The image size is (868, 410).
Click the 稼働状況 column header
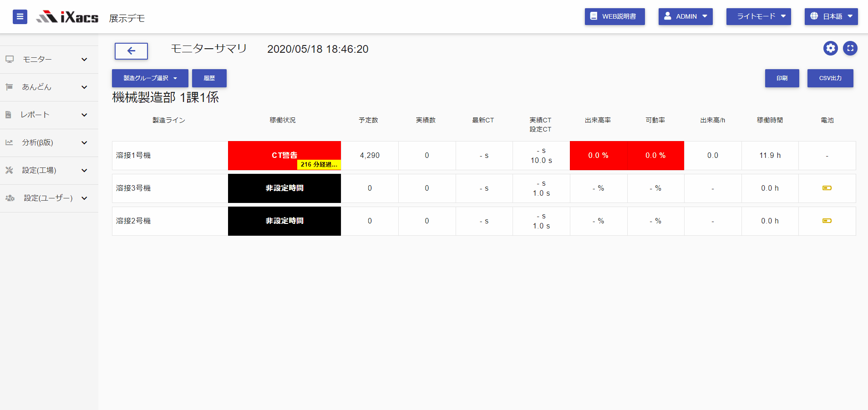(283, 120)
